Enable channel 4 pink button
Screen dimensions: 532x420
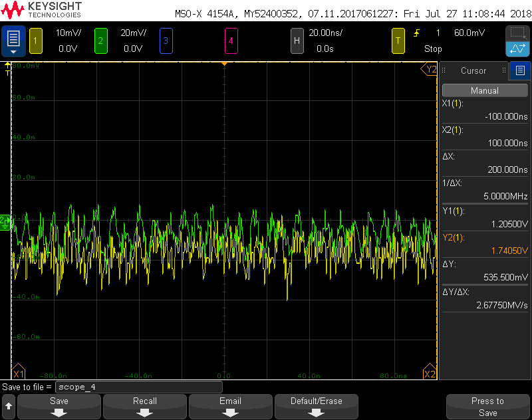pyautogui.click(x=231, y=41)
